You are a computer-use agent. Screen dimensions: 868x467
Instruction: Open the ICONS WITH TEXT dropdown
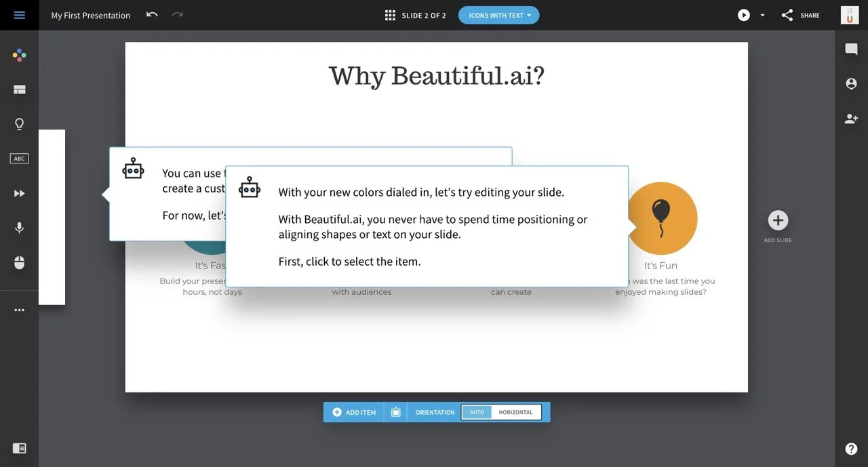[499, 14]
